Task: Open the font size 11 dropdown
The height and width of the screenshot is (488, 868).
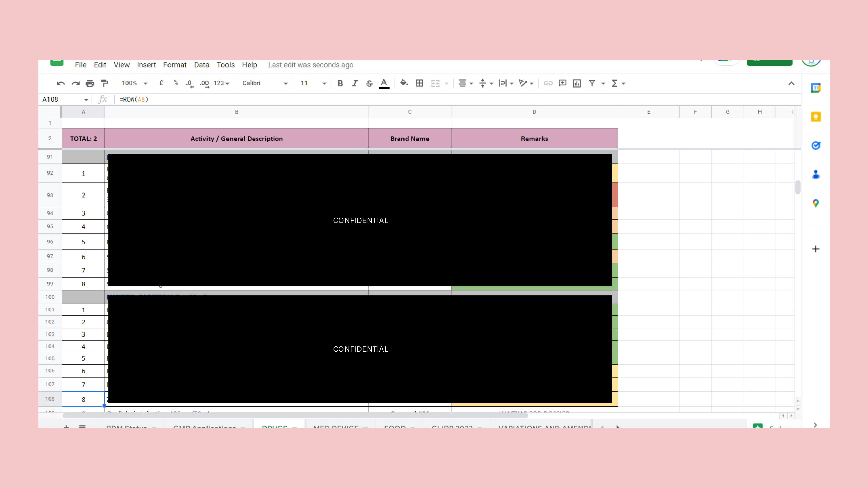Action: [x=313, y=83]
